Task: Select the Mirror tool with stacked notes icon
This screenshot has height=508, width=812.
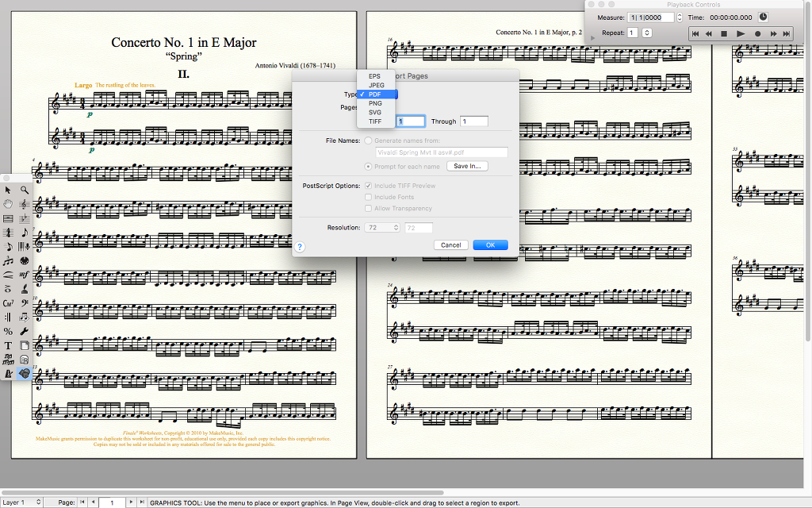Action: 8,360
